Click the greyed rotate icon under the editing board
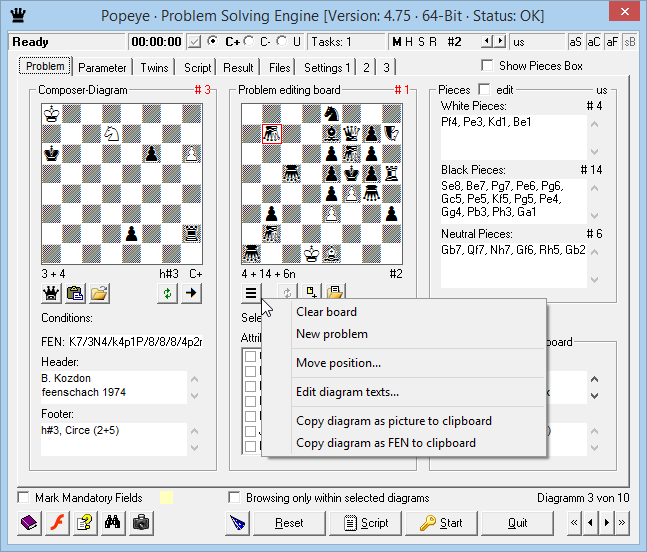This screenshot has height=552, width=647. 287,293
